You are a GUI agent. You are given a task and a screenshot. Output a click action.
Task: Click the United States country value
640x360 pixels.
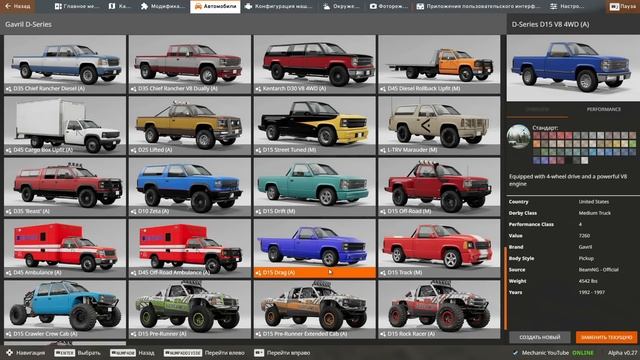[x=593, y=202]
